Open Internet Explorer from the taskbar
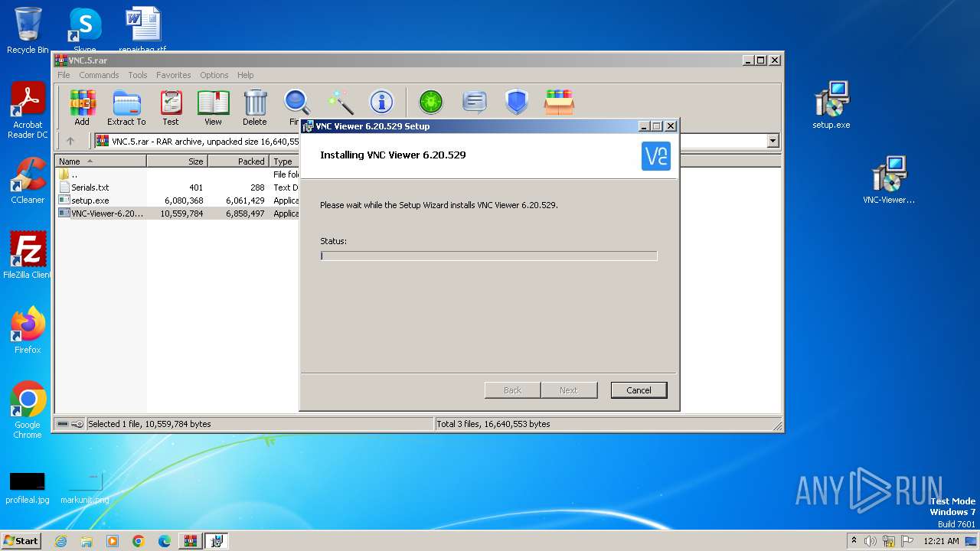980x551 pixels. 60,541
